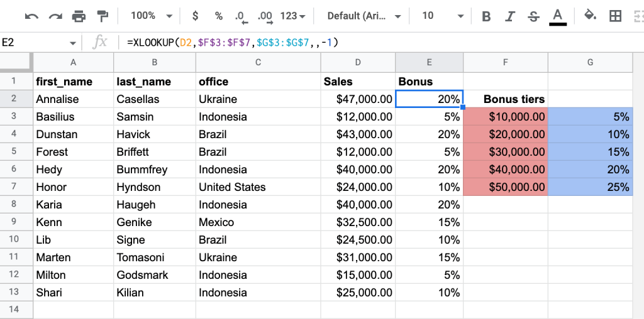Select the cell containing Annalise

73,99
